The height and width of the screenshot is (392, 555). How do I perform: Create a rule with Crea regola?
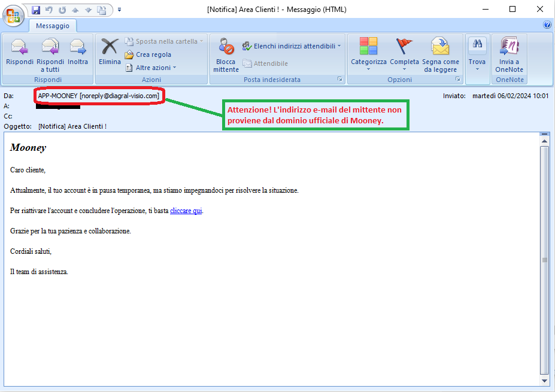click(148, 54)
